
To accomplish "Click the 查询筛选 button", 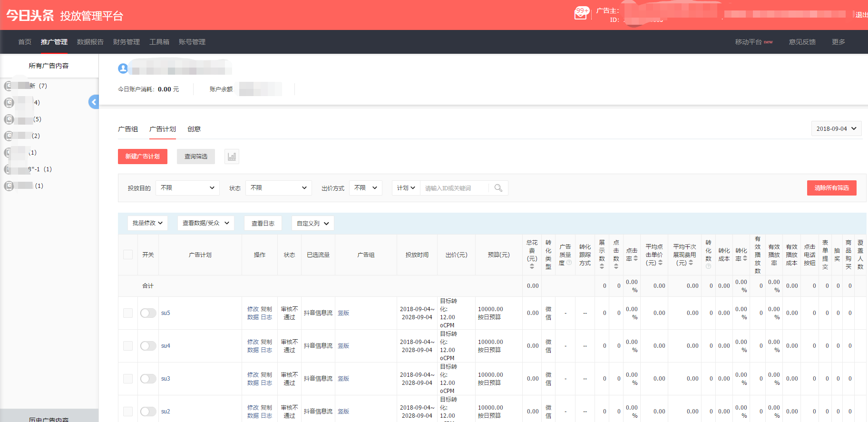I will pyautogui.click(x=196, y=157).
